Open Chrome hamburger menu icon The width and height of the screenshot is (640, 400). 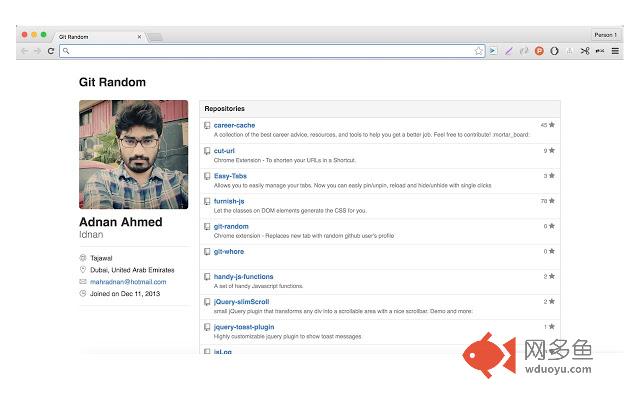coord(615,51)
